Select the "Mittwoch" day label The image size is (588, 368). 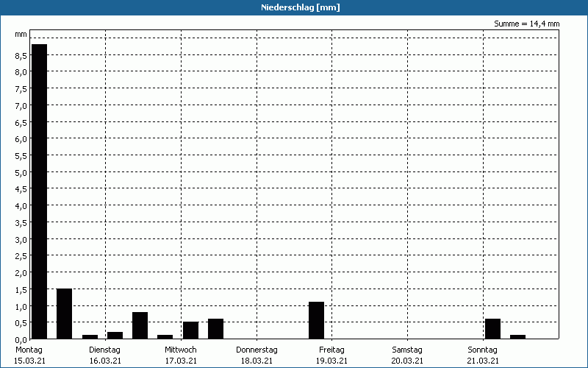click(181, 350)
